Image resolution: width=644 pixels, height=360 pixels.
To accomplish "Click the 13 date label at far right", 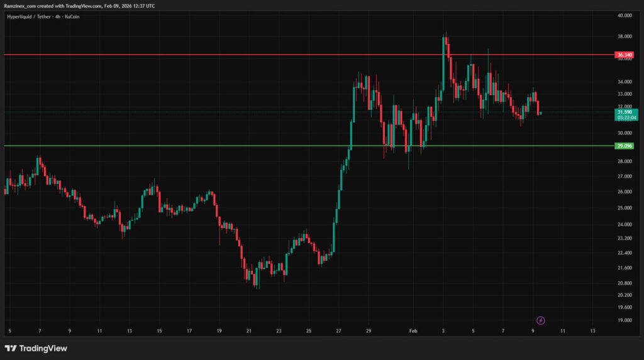I will click(592, 330).
